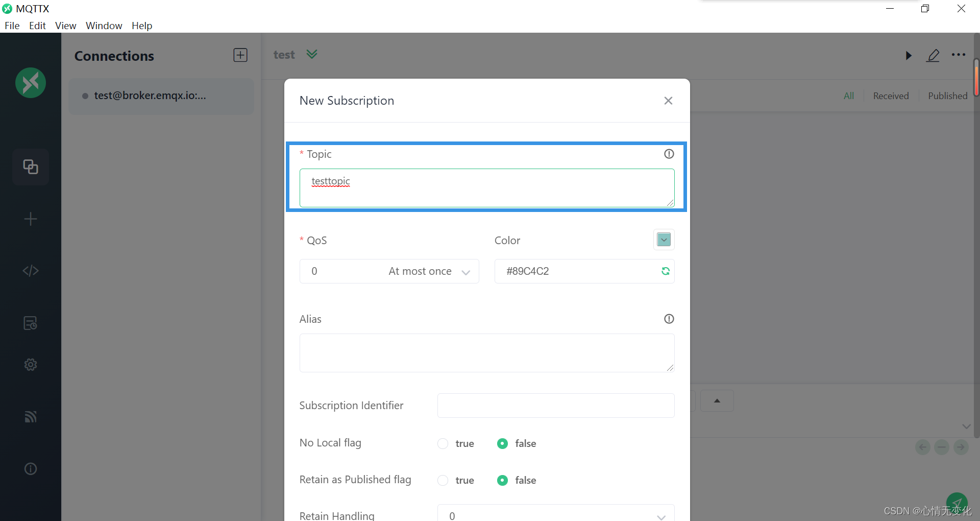Click the vertical scrollbar on the right edge
Screen dimensions: 980x521
pyautogui.click(x=976, y=78)
